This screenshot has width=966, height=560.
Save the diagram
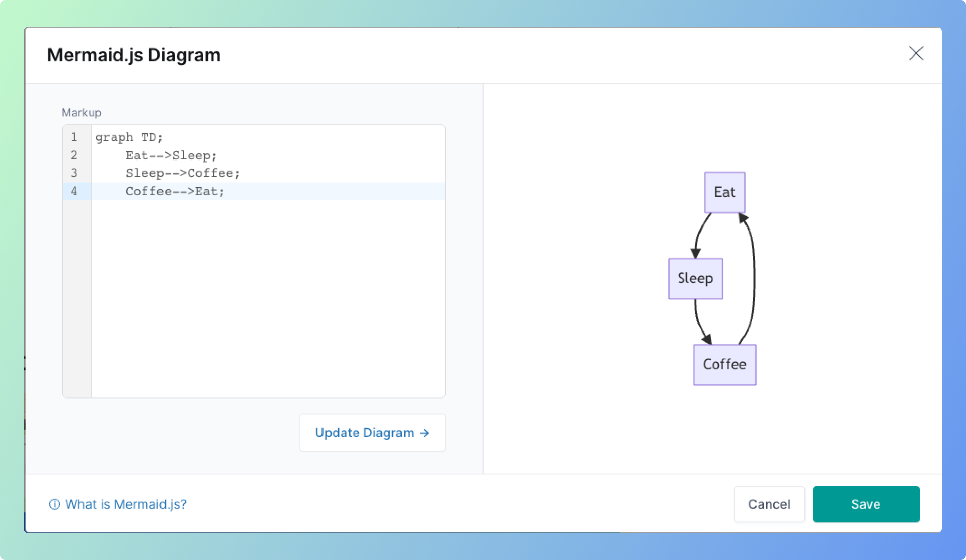point(865,504)
